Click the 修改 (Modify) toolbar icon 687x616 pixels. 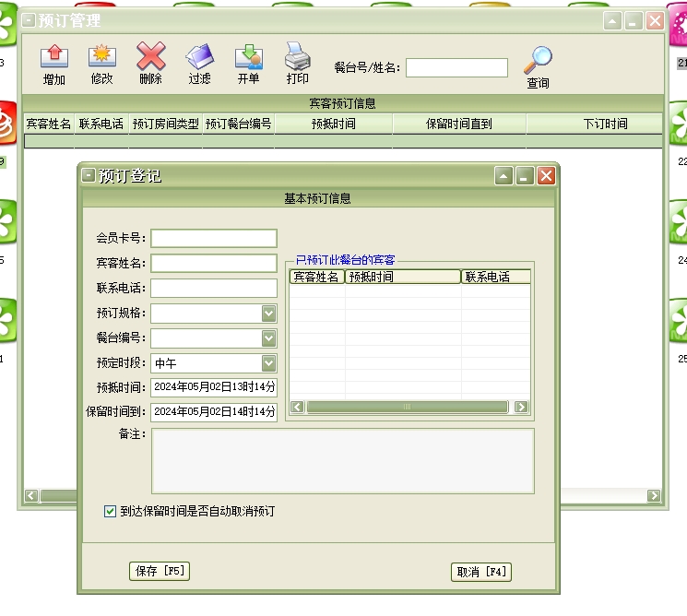(101, 57)
